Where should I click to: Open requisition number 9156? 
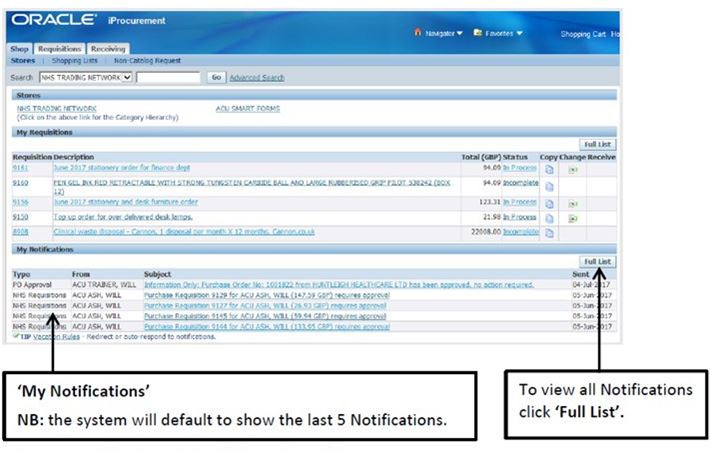(20, 202)
